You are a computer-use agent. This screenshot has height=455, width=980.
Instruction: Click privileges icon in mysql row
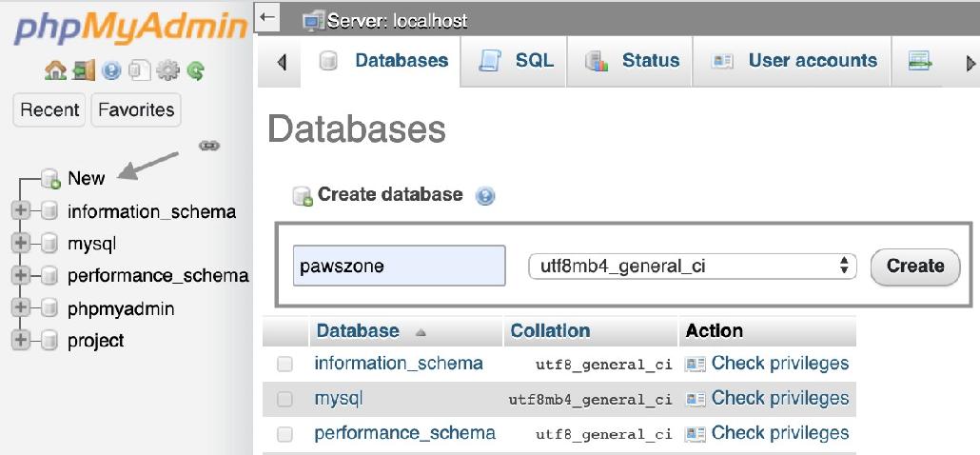pos(695,399)
